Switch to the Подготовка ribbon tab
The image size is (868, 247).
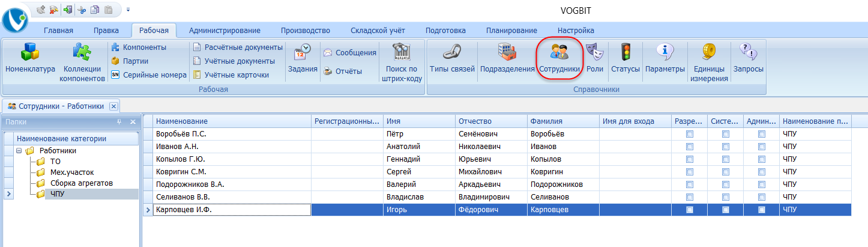(x=445, y=30)
